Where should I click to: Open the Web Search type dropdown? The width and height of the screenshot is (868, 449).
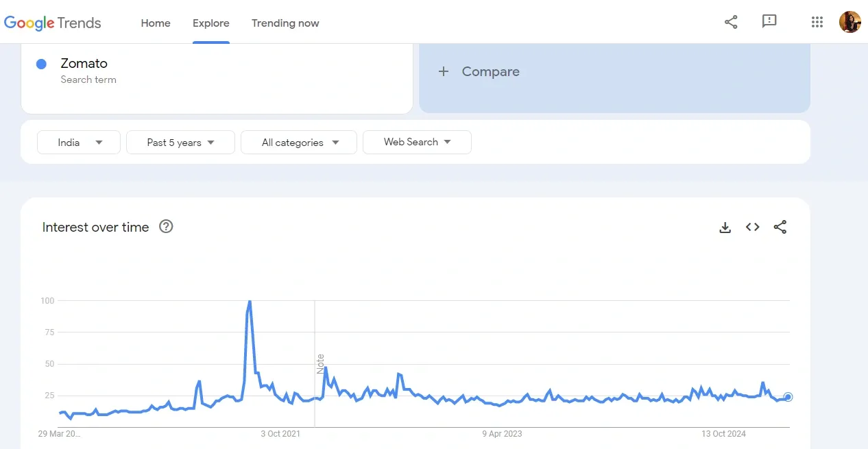pyautogui.click(x=417, y=142)
